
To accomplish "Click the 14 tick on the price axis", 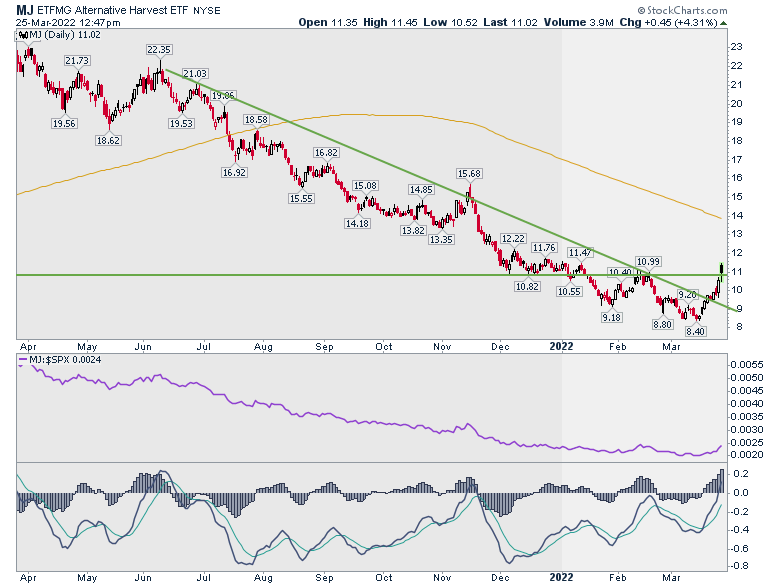I will coord(736,215).
